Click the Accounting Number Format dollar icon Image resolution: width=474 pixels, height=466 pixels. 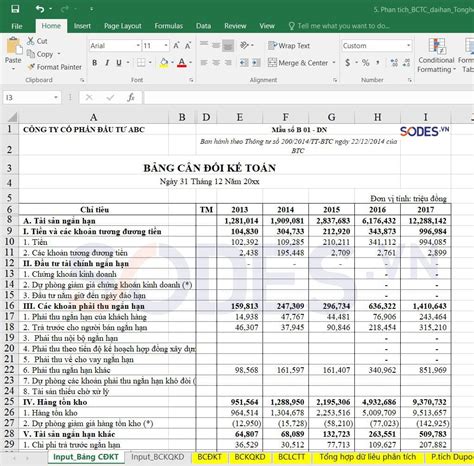click(348, 63)
